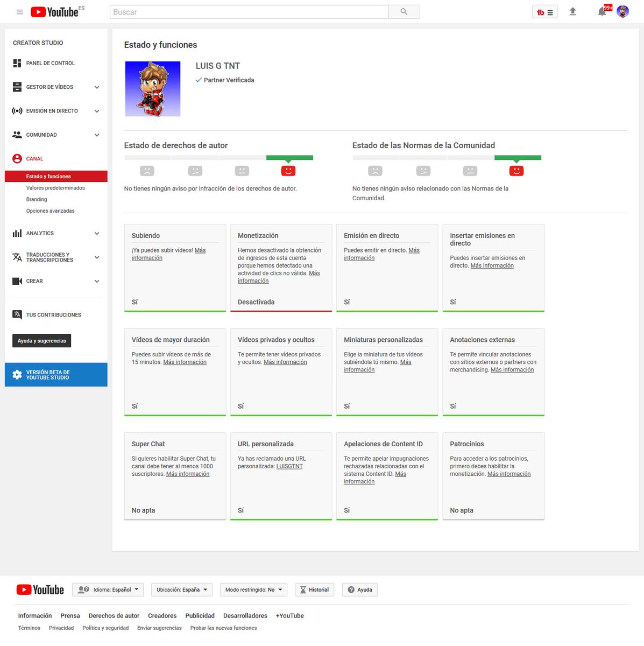Open account avatar menu
Image resolution: width=644 pixels, height=646 pixels.
pyautogui.click(x=623, y=11)
